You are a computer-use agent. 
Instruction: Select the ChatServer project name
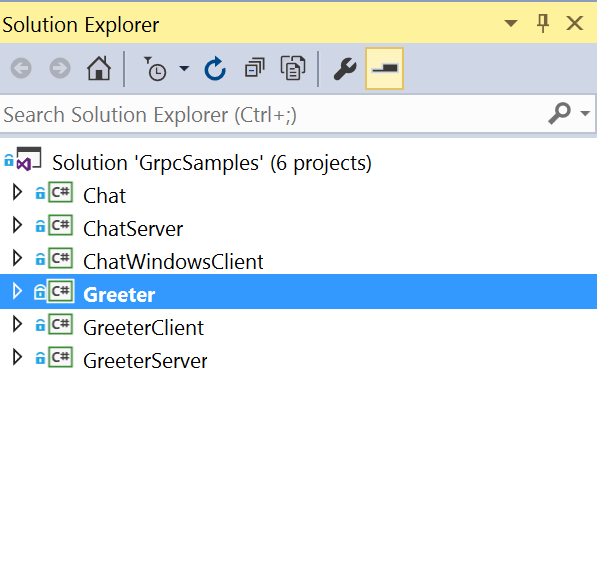tap(133, 229)
